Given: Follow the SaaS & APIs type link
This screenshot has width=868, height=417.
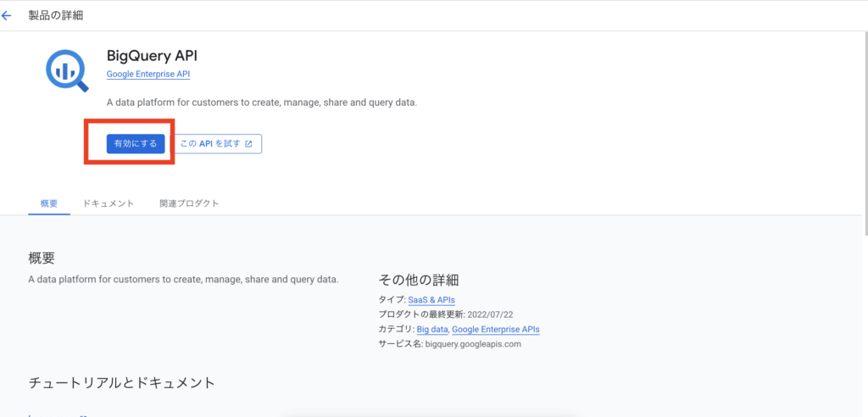Looking at the screenshot, I should (x=431, y=299).
